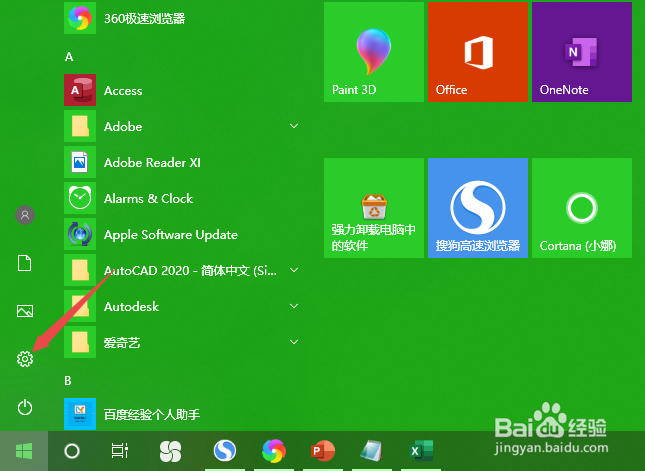The image size is (645, 471).
Task: Open the Paint 3D tile
Action: coord(374,52)
